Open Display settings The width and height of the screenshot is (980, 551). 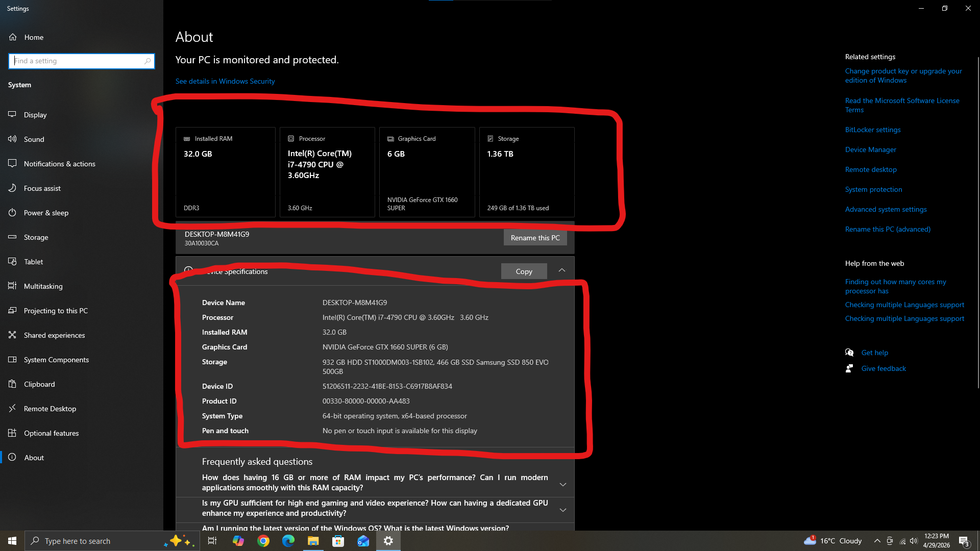[x=82, y=115]
